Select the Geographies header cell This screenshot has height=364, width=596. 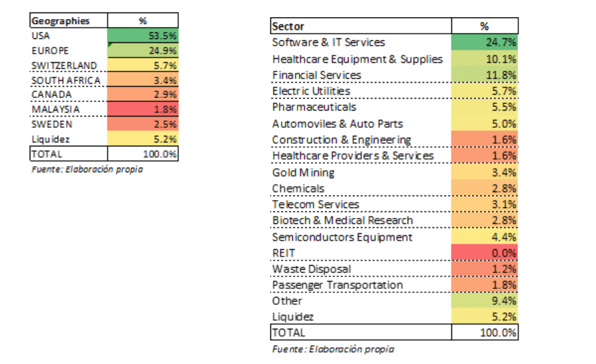point(69,21)
